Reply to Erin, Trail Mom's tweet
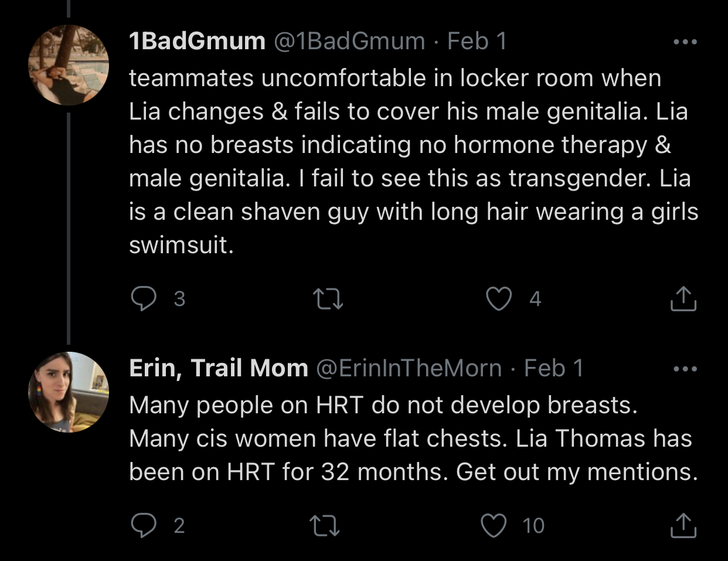Screen dimensions: 728x561 [x=143, y=525]
